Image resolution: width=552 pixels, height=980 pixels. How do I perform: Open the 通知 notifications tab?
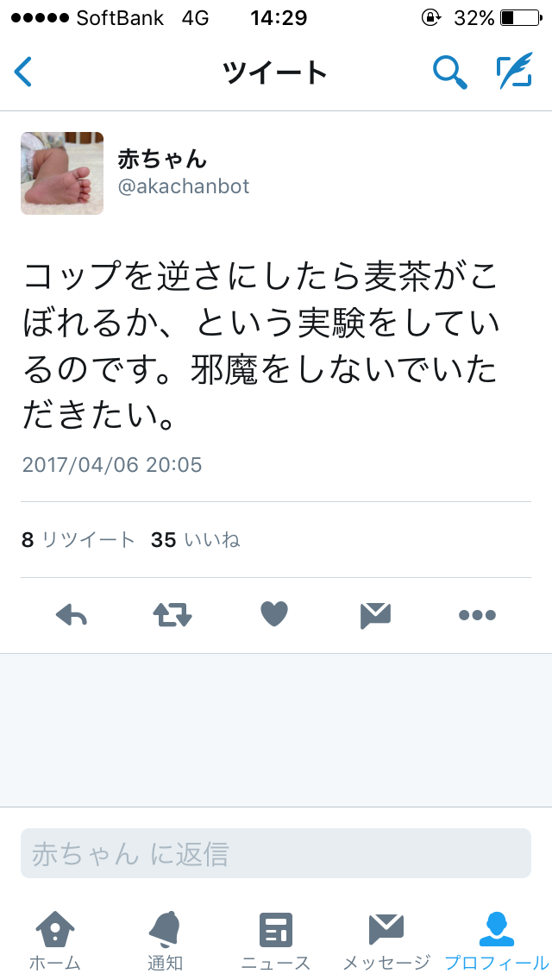click(165, 941)
